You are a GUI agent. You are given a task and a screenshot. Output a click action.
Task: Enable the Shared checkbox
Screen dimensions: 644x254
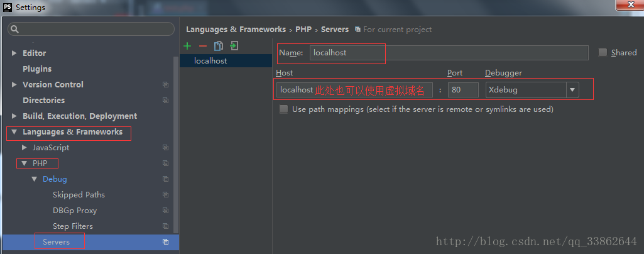point(603,53)
